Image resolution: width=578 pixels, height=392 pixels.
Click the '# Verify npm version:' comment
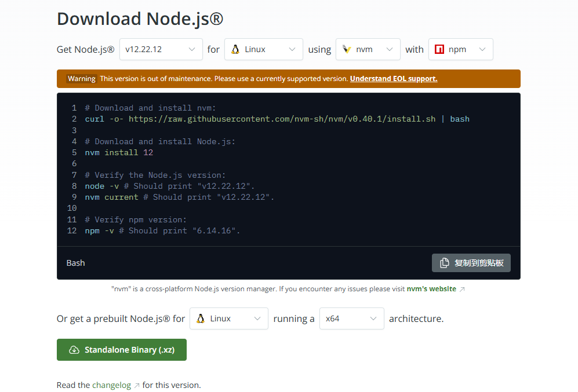coord(136,220)
